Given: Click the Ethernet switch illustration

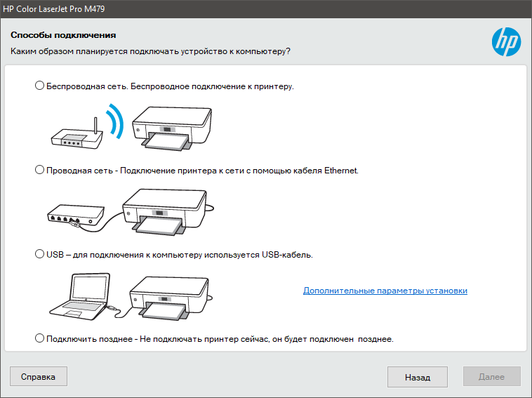Looking at the screenshot, I should [75, 215].
